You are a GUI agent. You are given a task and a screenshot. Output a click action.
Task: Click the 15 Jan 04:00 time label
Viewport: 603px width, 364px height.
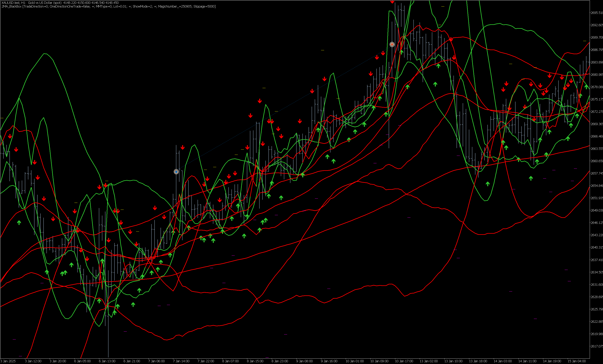[x=577, y=361]
